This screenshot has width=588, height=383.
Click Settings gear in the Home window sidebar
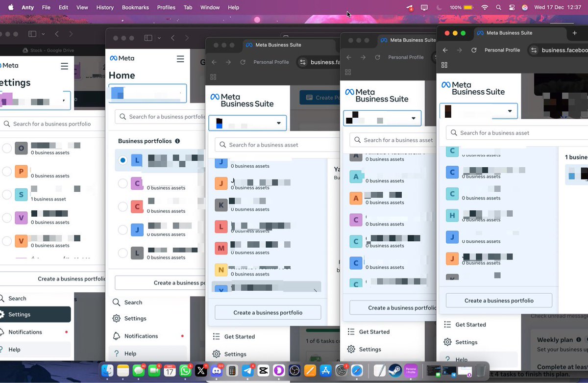coord(116,319)
